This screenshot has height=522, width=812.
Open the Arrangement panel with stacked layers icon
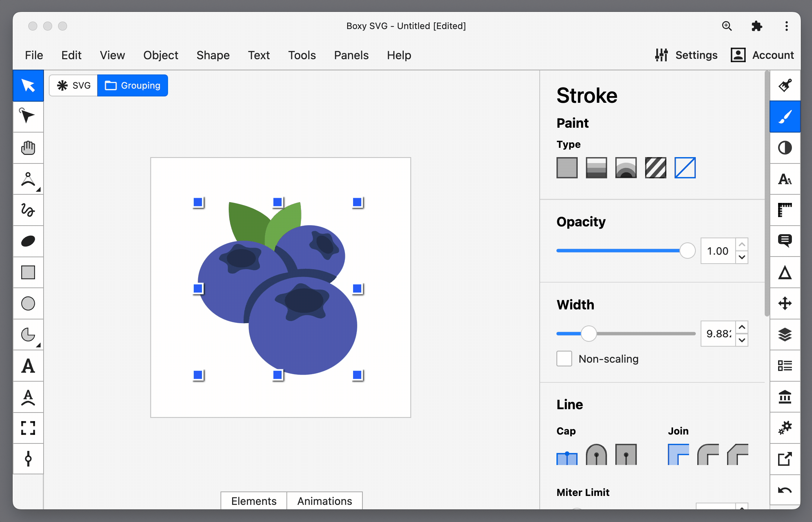(x=785, y=334)
